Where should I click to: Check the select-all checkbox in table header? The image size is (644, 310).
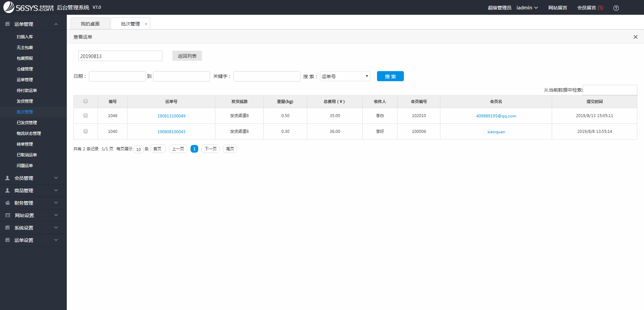point(86,101)
